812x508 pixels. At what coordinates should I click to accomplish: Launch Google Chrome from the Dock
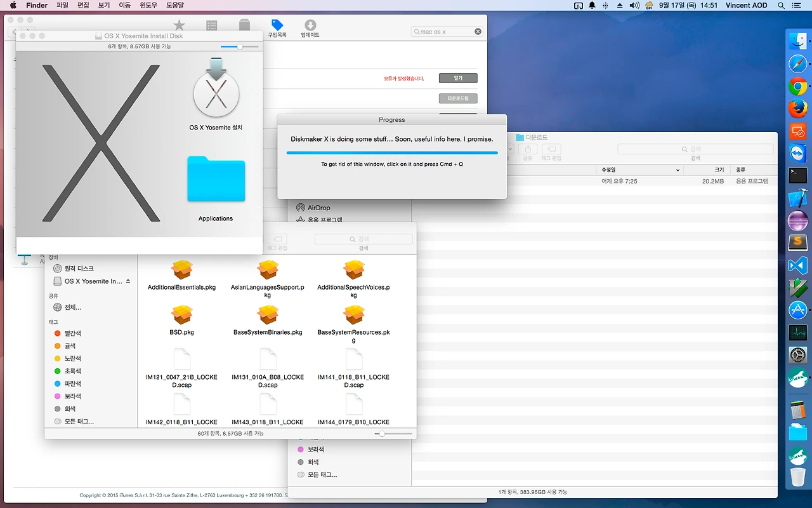(797, 86)
